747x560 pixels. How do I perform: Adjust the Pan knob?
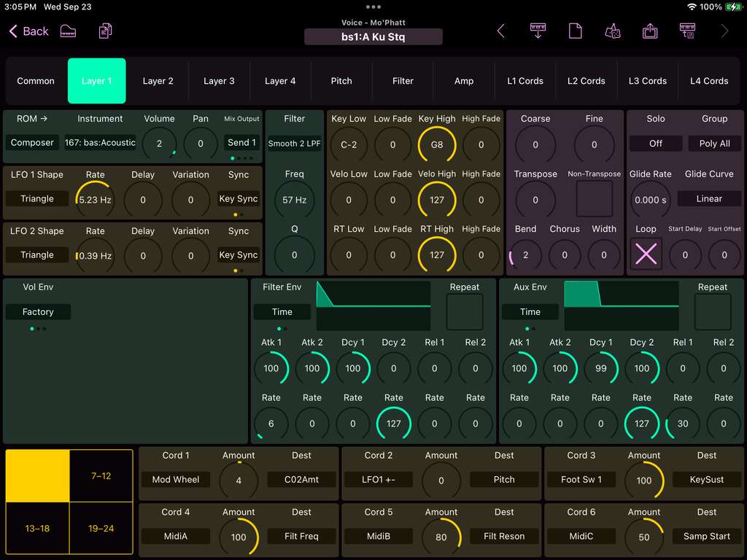tap(201, 144)
